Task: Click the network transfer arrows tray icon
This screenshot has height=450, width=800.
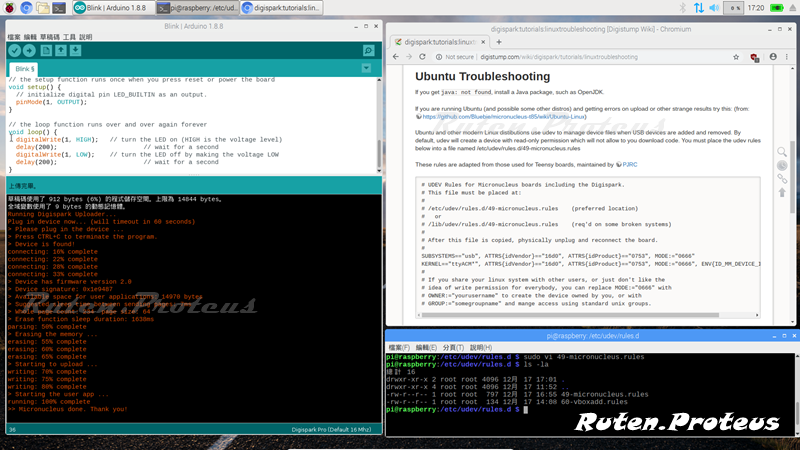Action: point(698,8)
